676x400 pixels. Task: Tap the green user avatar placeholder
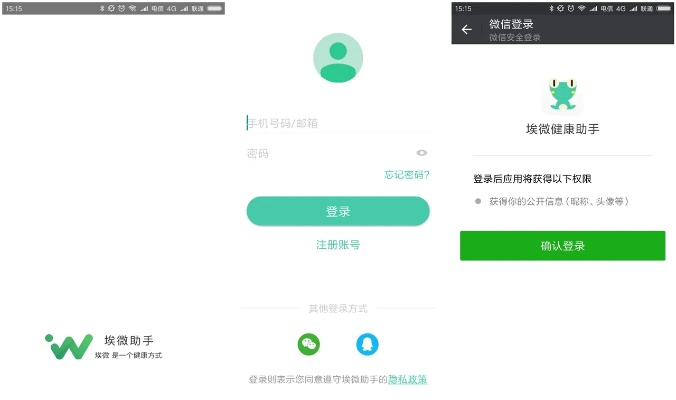click(x=338, y=58)
